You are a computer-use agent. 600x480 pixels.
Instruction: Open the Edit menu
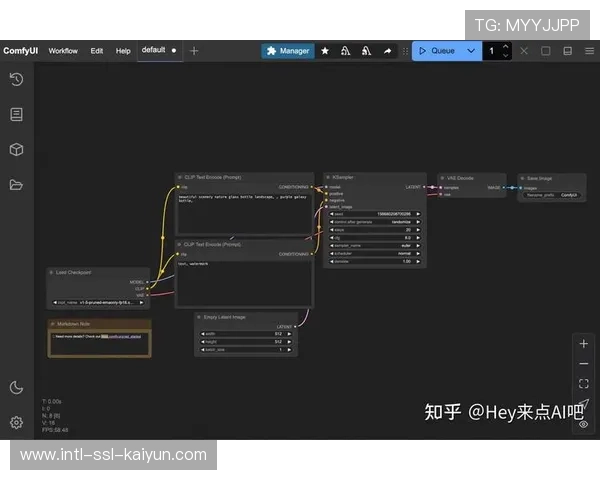pyautogui.click(x=96, y=50)
